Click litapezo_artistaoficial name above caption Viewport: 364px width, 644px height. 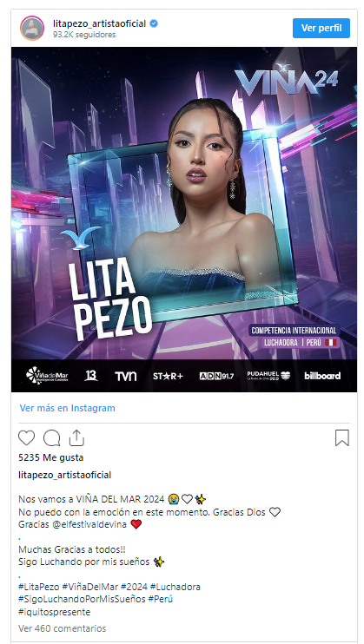pyautogui.click(x=65, y=476)
